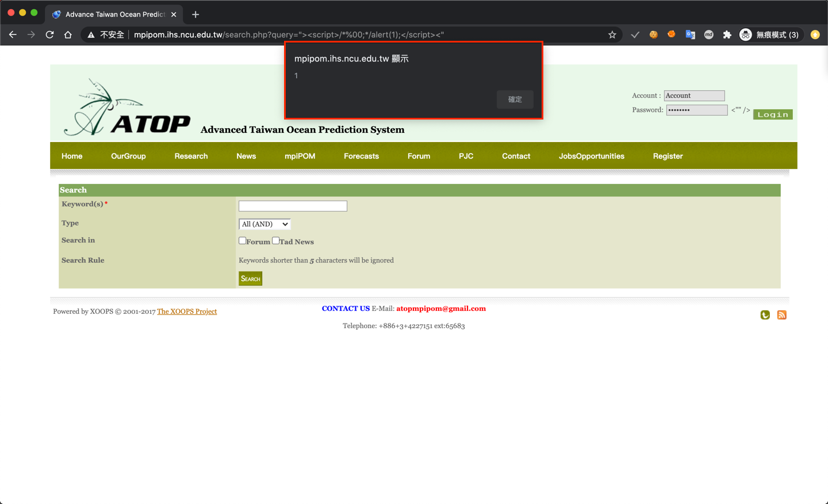Bookmark this page with the star icon

coord(612,34)
